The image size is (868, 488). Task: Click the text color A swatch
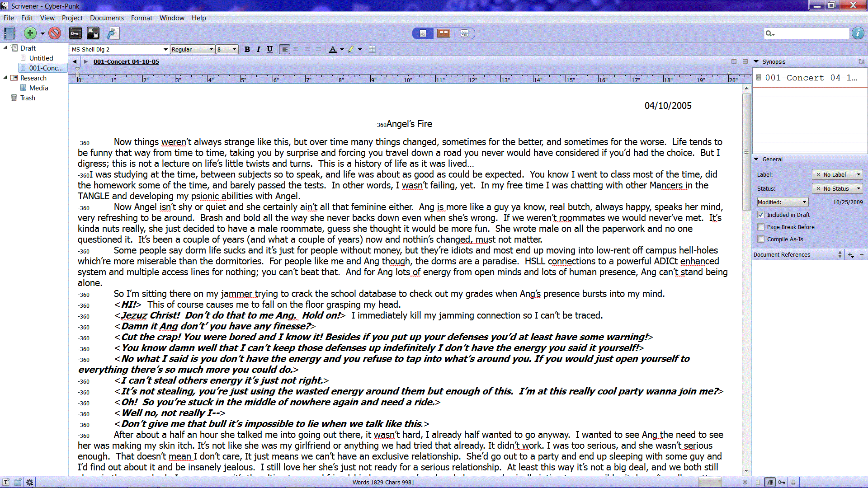tap(333, 49)
